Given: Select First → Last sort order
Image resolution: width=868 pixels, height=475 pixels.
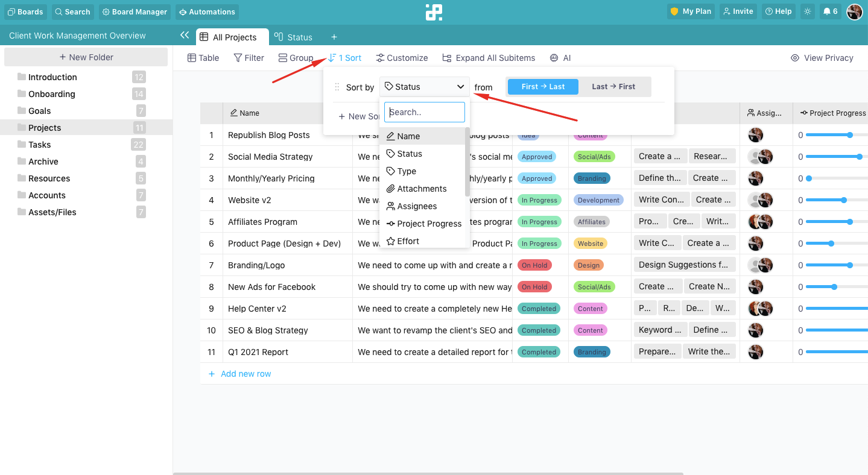Looking at the screenshot, I should (x=543, y=87).
